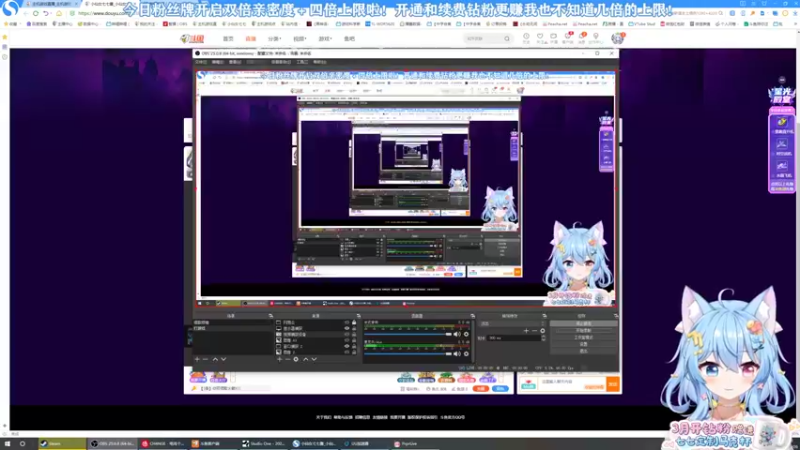Image resolution: width=800 pixels, height=450 pixels.
Task: Remove selected scene in OBS Scenes panel
Action: [x=206, y=359]
